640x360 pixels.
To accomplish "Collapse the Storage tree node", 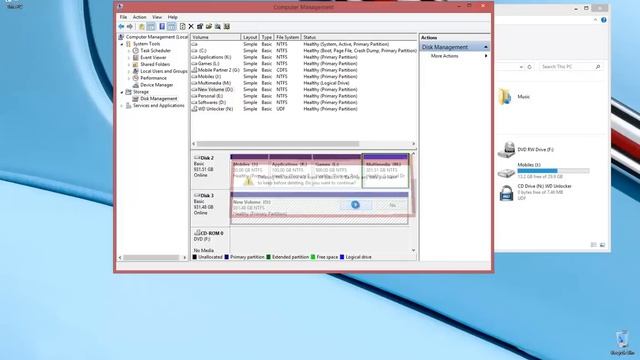I will pyautogui.click(x=122, y=92).
